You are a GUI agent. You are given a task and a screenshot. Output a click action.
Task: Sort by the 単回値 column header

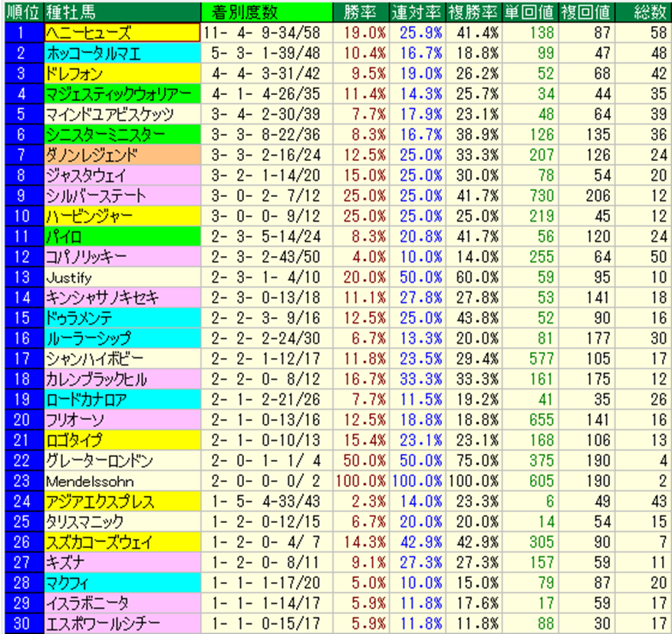531,12
